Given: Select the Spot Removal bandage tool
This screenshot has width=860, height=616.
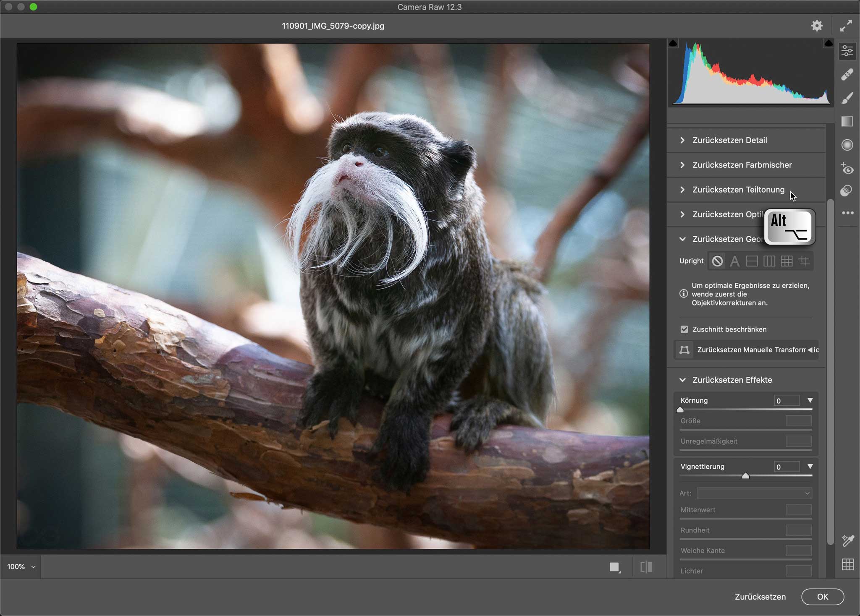Looking at the screenshot, I should [847, 75].
